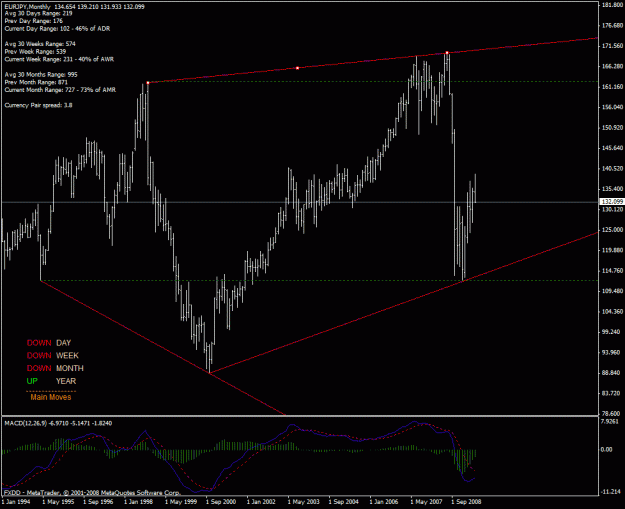Click the '1 Sep 2000' date label
Viewport: 625px width, 509px height.
(x=221, y=502)
